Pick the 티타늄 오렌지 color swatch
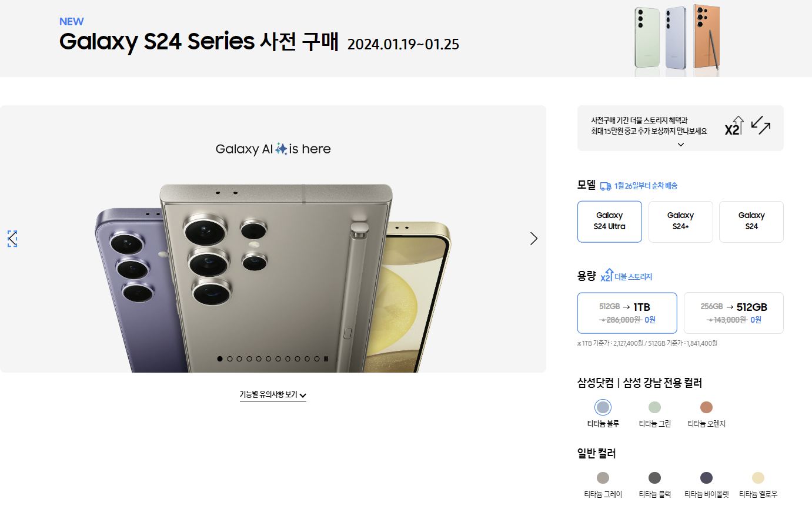 point(706,407)
